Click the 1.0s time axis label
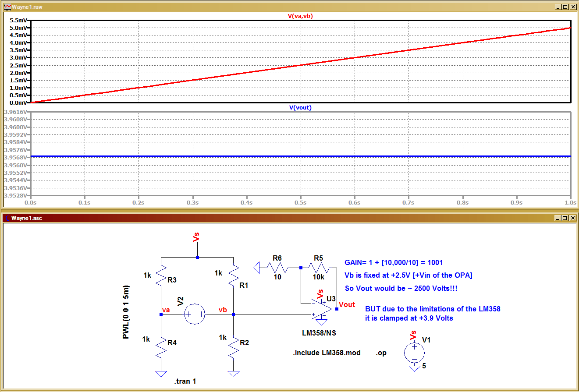The width and height of the screenshot is (579, 392). pyautogui.click(x=570, y=203)
